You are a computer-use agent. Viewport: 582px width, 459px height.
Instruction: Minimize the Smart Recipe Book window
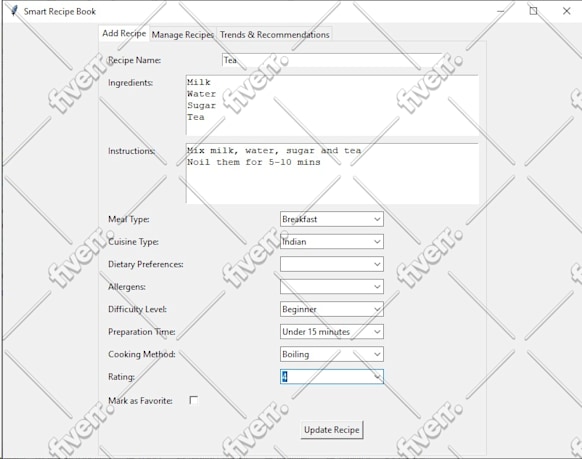(500, 11)
